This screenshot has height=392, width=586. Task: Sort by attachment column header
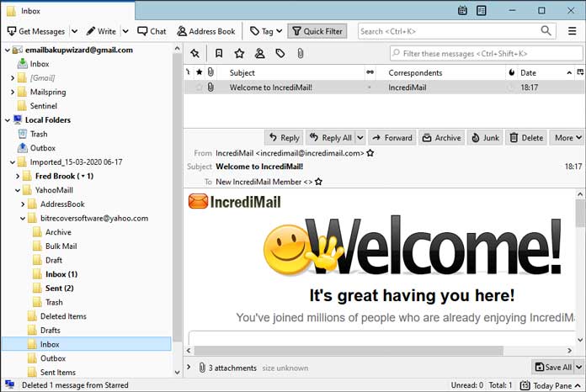click(210, 72)
